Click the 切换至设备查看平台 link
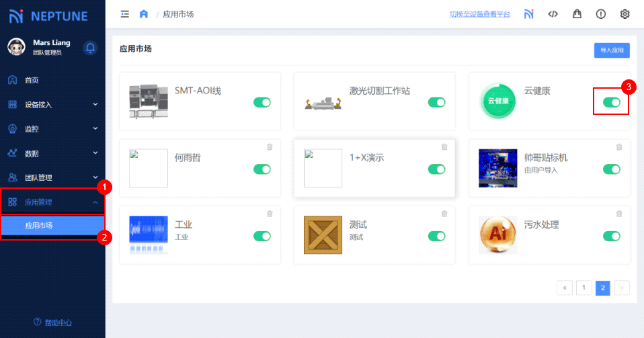This screenshot has height=338, width=644. click(480, 14)
